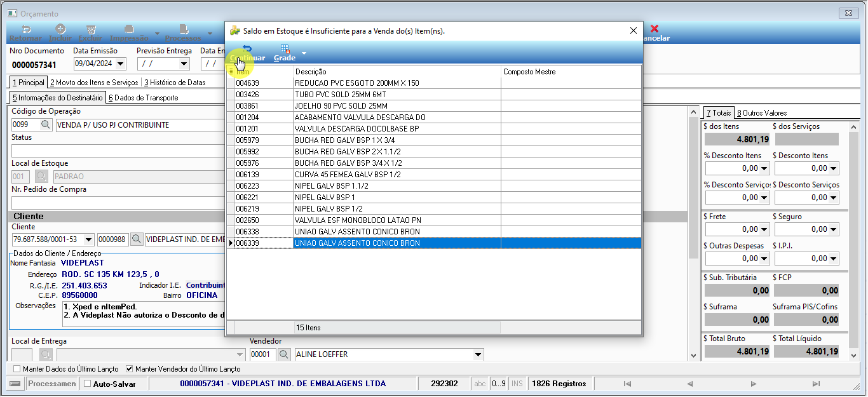
Task: Open the Histórico de Datas tab
Action: (x=175, y=83)
